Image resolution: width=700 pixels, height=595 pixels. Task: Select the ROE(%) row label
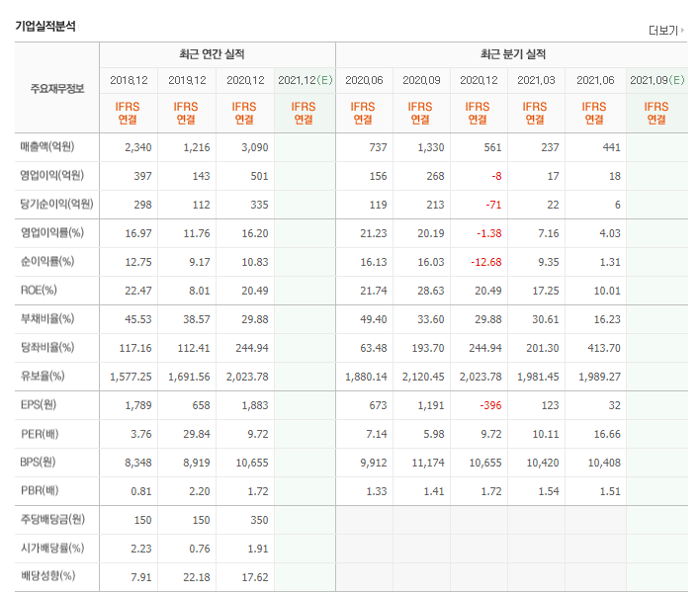click(39, 291)
